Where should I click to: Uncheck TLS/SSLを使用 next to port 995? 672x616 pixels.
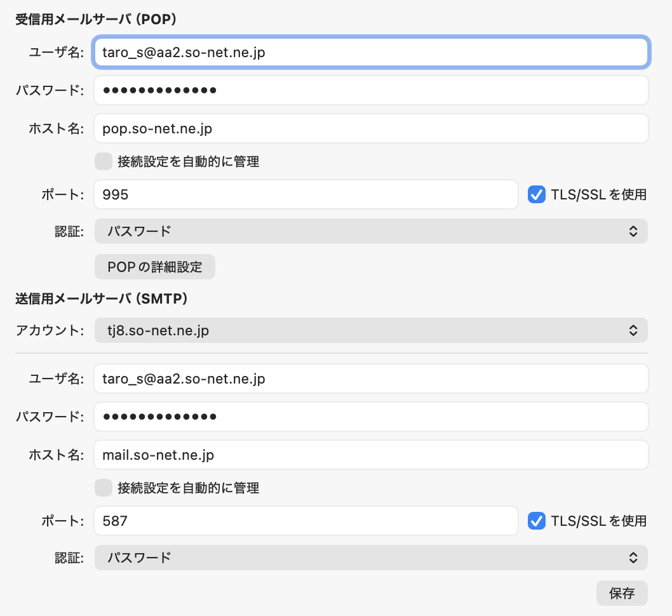click(x=537, y=194)
